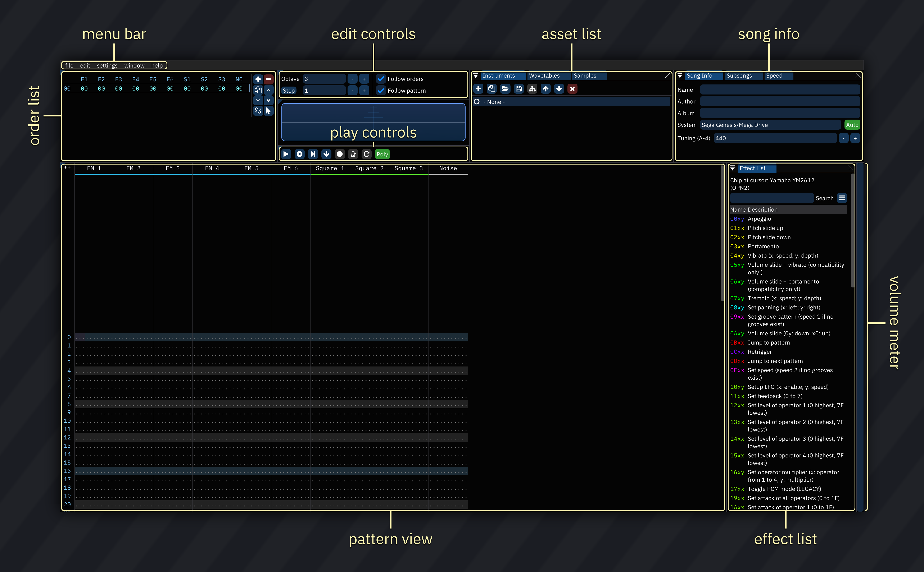Duplicate an order using the copy icon
Screen dimensions: 924x572
pos(258,90)
